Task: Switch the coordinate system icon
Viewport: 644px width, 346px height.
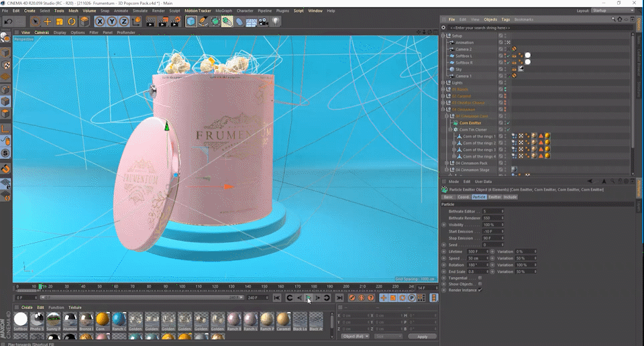Action: click(137, 21)
